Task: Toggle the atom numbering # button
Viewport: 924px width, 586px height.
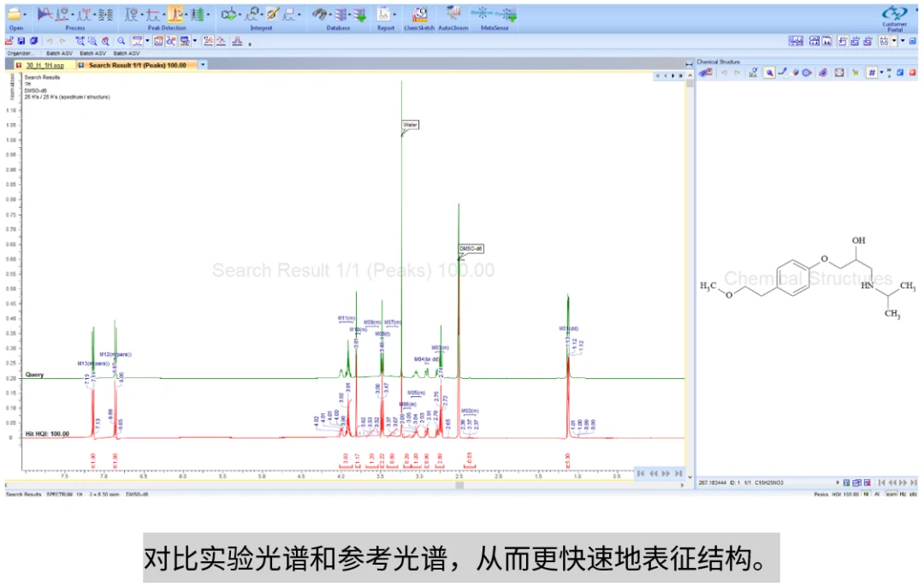Action: click(872, 73)
